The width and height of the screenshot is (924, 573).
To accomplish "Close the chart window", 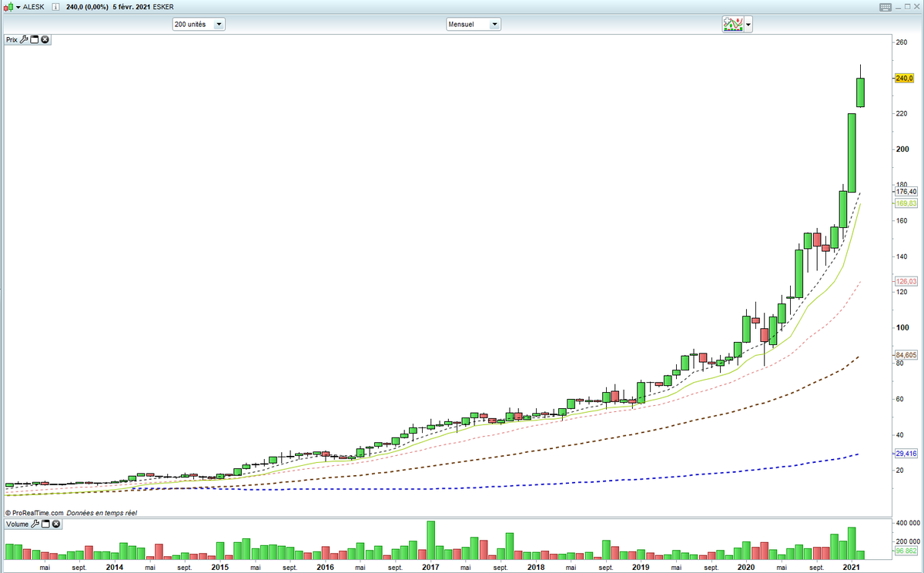I will [917, 7].
